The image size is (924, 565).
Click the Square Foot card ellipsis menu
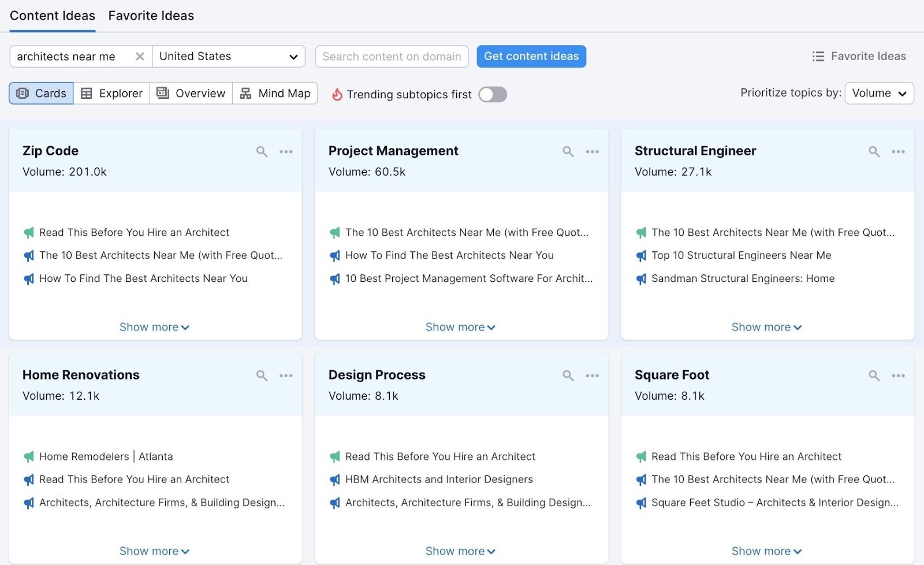click(x=898, y=375)
